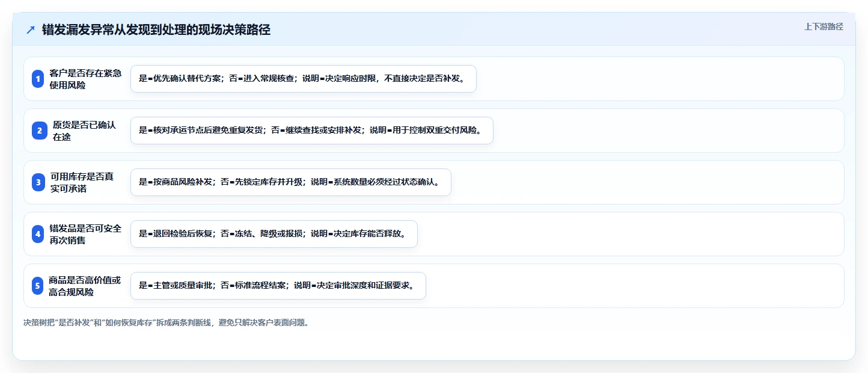Select step badge number 3
868x373 pixels.
[38, 182]
